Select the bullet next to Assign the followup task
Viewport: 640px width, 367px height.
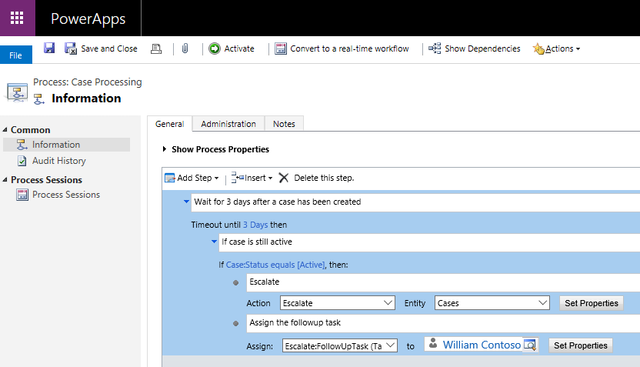[x=236, y=323]
